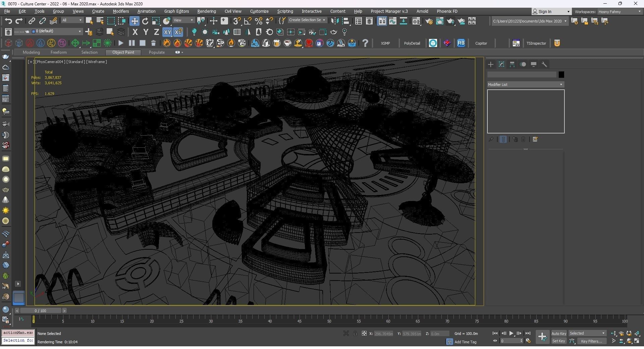Click the Redo arrow icon
The image size is (644, 349).
tap(19, 21)
